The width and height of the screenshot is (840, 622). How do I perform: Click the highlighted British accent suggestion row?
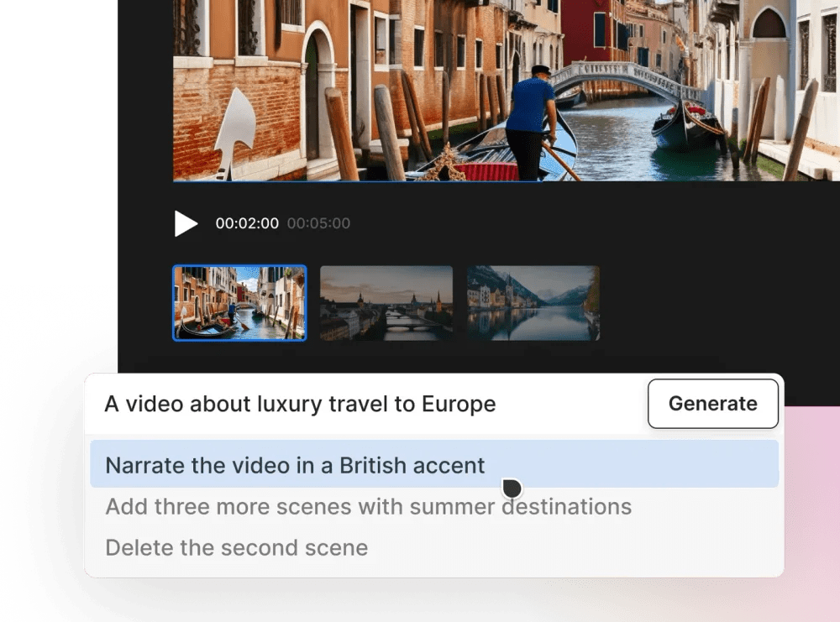(294, 465)
